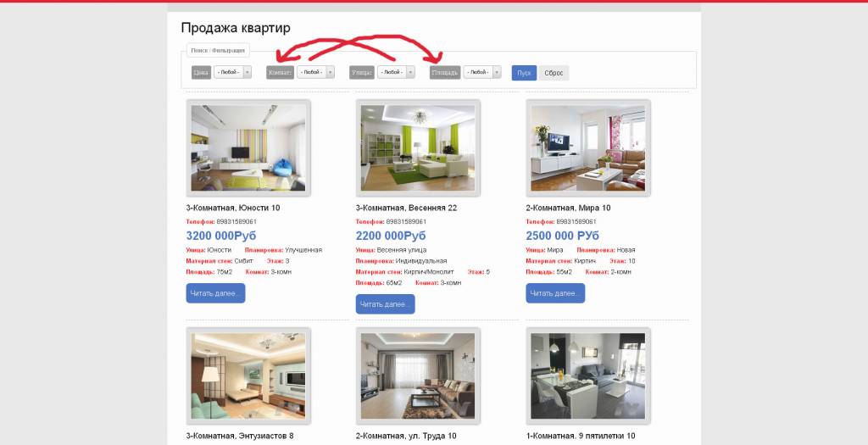The height and width of the screenshot is (445, 868).
Task: Open the Площадь filter dropdown
Action: pyautogui.click(x=482, y=72)
